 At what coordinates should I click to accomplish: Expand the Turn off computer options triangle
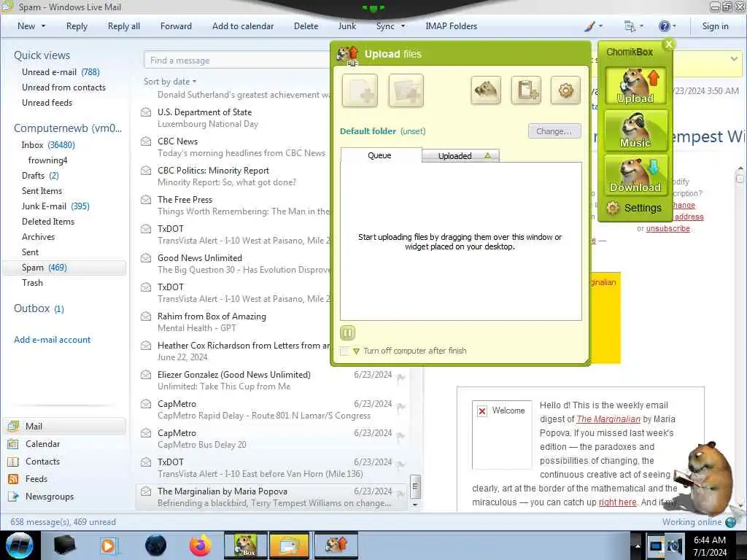click(x=356, y=351)
